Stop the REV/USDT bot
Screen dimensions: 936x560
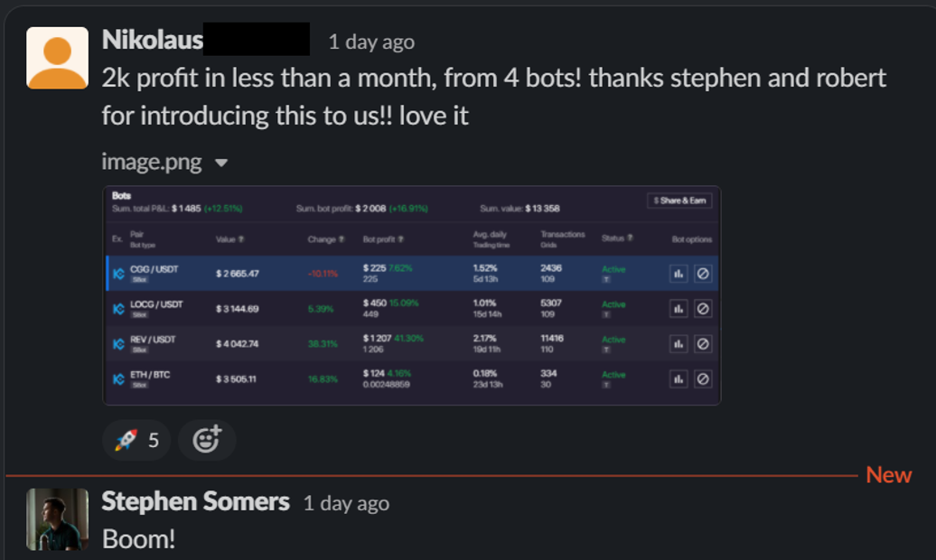click(702, 344)
